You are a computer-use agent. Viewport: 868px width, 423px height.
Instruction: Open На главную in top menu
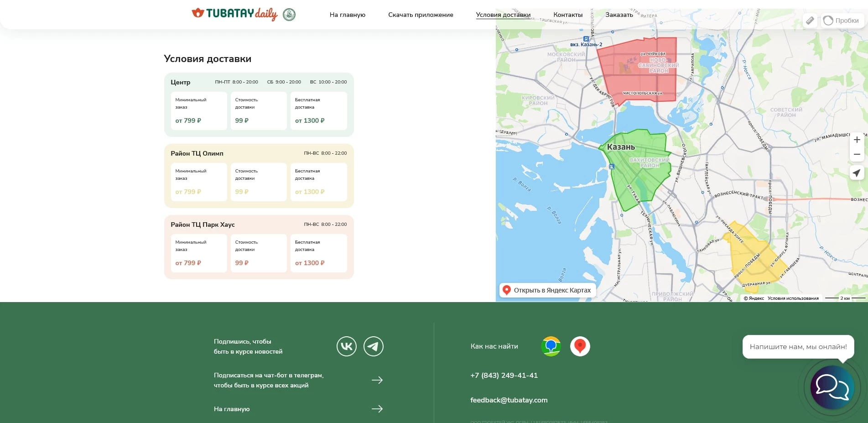click(347, 15)
